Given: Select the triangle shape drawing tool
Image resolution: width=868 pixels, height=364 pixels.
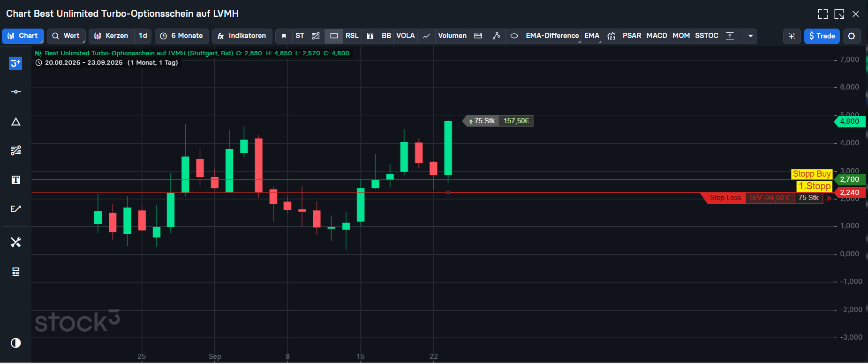Looking at the screenshot, I should [15, 122].
